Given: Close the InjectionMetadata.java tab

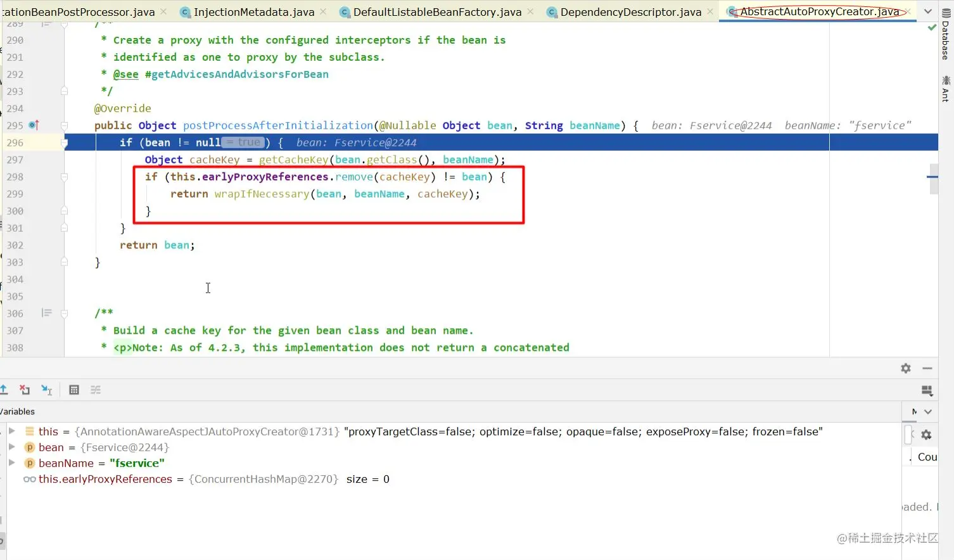Looking at the screenshot, I should [324, 11].
